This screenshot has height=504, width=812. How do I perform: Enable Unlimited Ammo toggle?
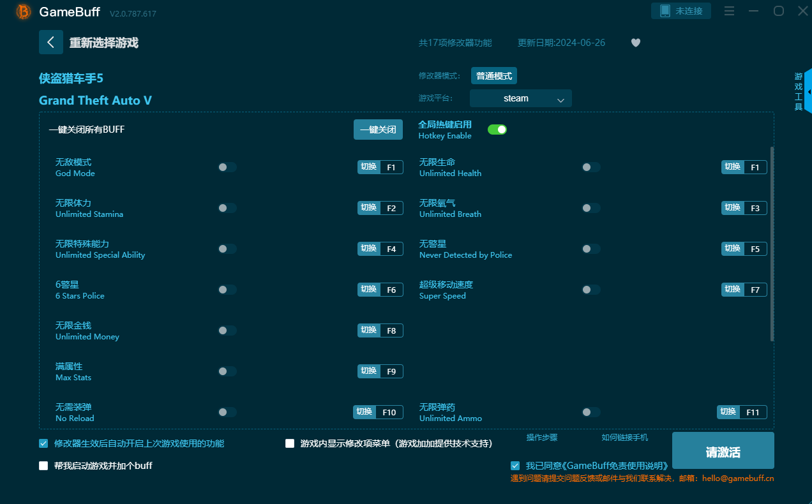click(591, 412)
